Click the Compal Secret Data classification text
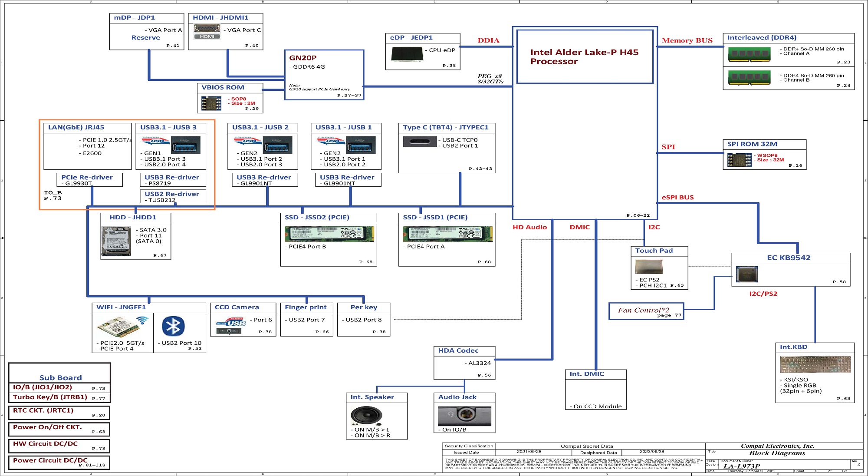This screenshot has width=868, height=476. coord(587,446)
